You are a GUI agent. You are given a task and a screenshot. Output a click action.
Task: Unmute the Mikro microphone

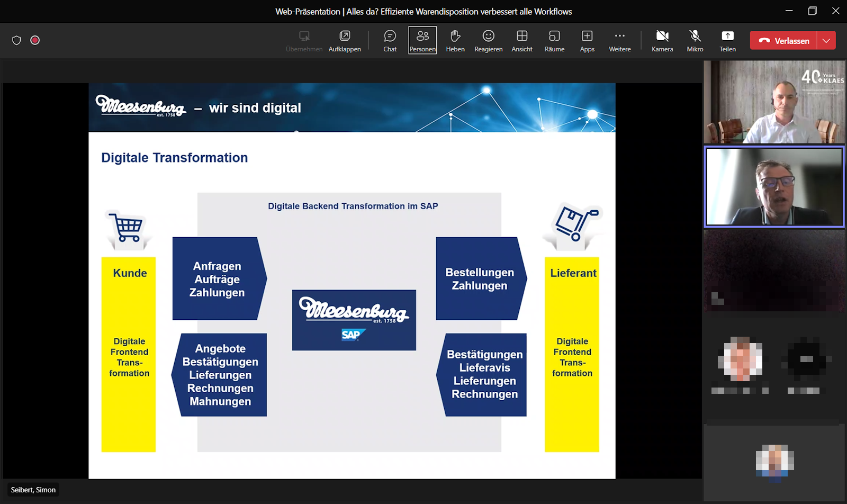pyautogui.click(x=695, y=40)
